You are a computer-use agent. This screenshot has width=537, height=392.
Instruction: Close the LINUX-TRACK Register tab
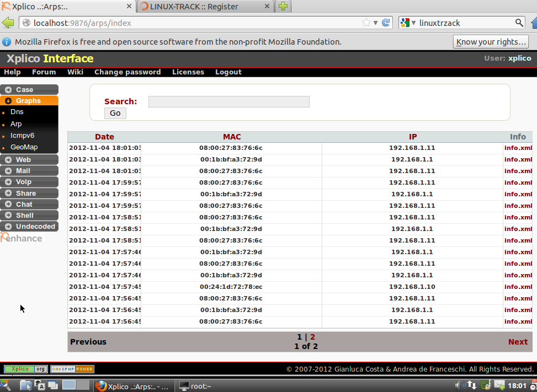(x=268, y=6)
